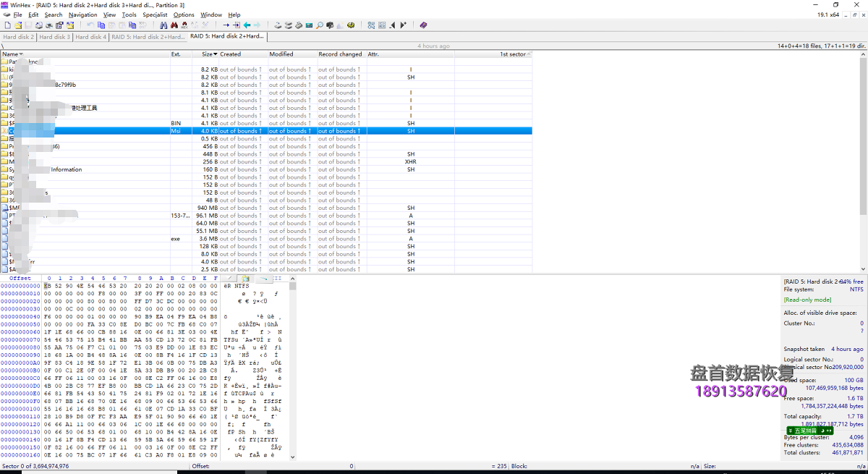Image resolution: width=868 pixels, height=474 pixels.
Task: Click the Go To Offset arrow icon
Action: point(226,25)
